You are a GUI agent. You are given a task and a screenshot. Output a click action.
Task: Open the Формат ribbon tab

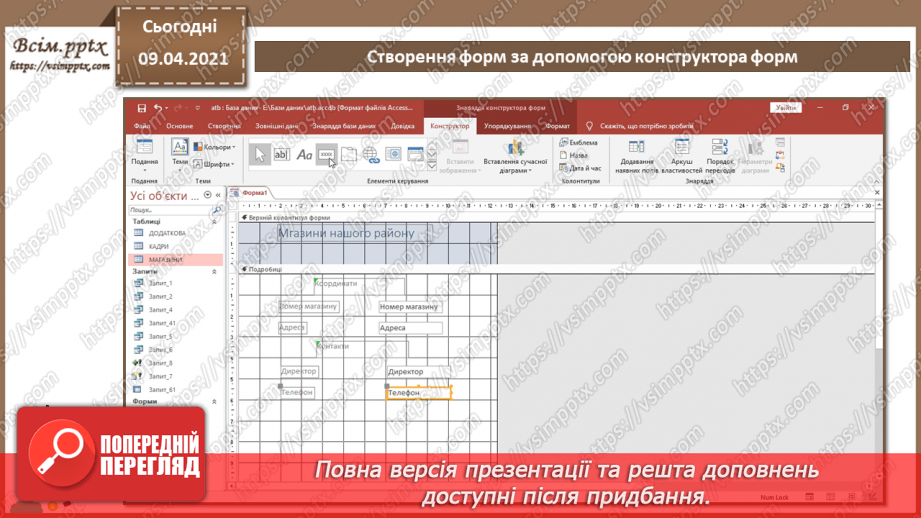(x=557, y=127)
